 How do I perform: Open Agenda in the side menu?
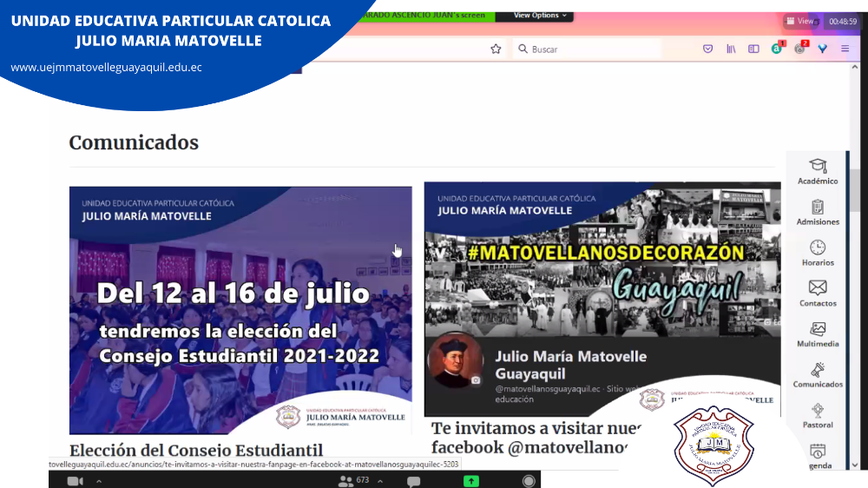click(818, 457)
